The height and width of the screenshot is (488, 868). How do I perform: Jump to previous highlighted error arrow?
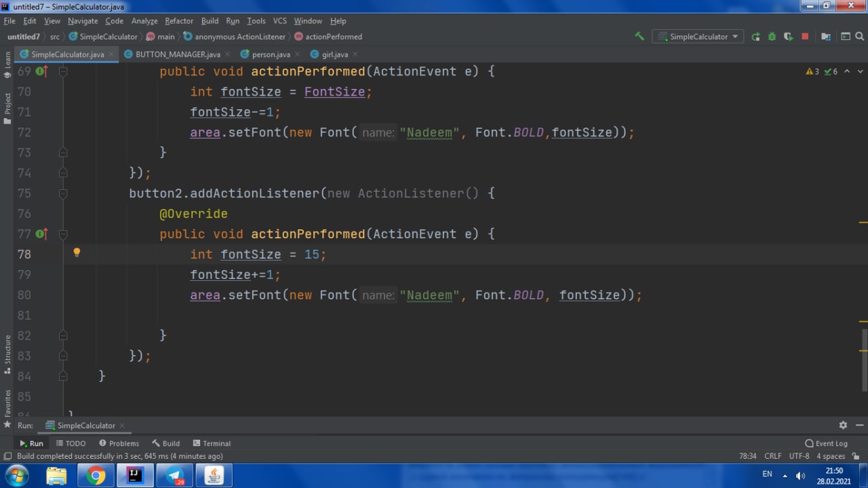[x=847, y=71]
